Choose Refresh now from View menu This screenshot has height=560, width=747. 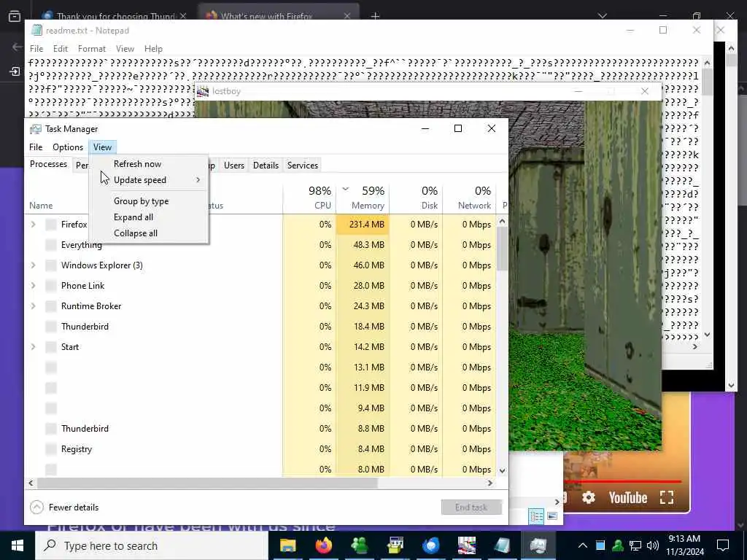coord(149,164)
